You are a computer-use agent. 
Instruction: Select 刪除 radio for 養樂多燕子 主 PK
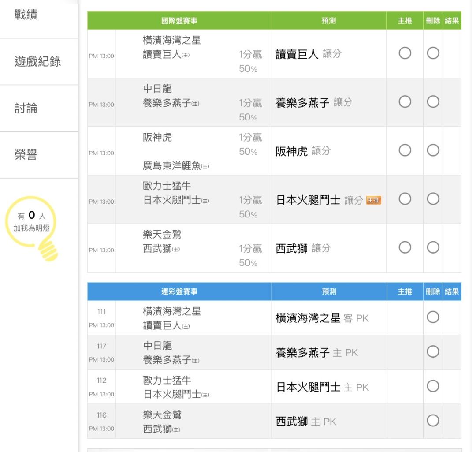click(433, 351)
